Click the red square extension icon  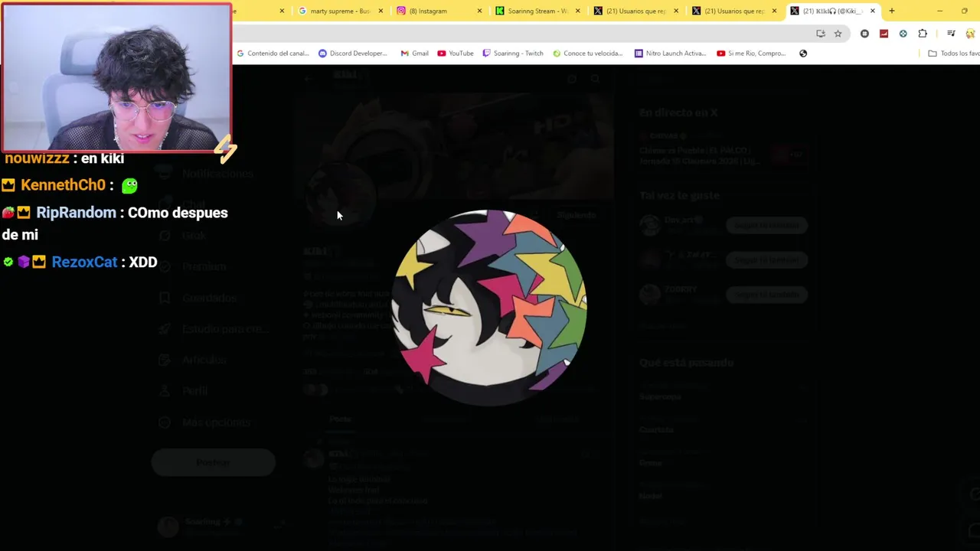[884, 34]
